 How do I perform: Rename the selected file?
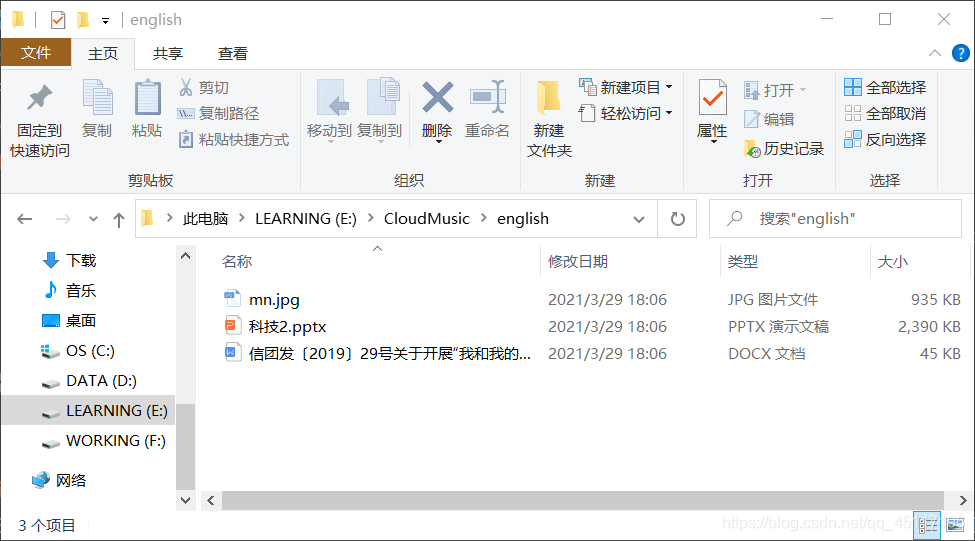click(x=488, y=109)
